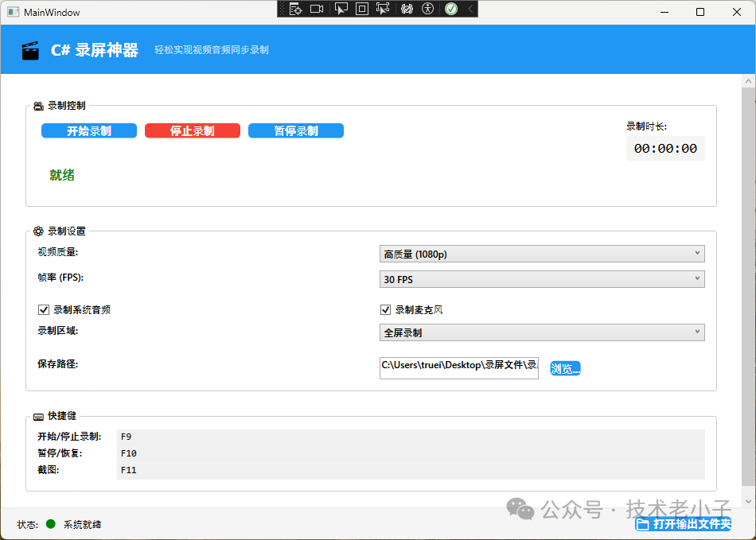Click the red 停止录制 button
The height and width of the screenshot is (540, 756).
click(x=193, y=131)
